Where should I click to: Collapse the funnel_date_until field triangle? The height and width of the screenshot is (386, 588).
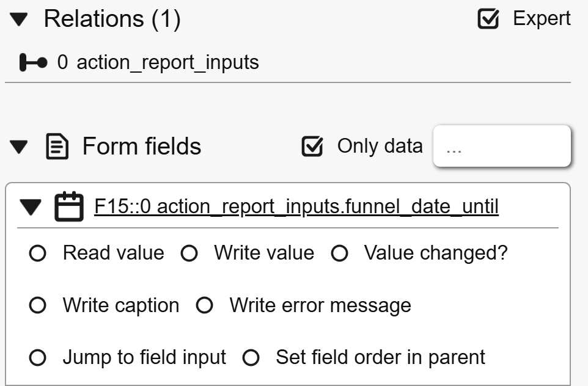30,208
